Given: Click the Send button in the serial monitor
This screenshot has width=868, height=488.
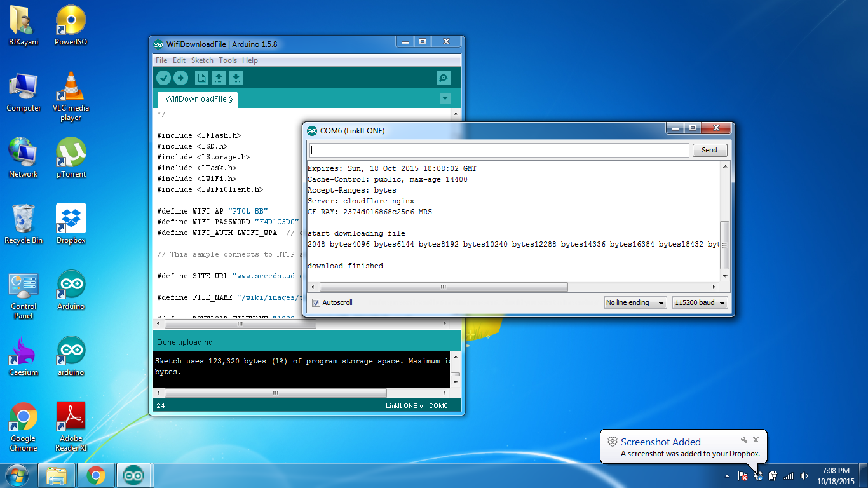Looking at the screenshot, I should point(709,150).
